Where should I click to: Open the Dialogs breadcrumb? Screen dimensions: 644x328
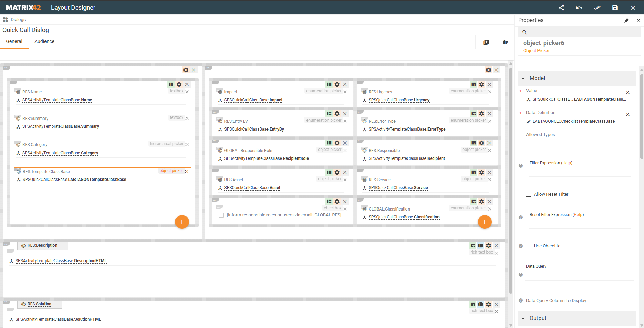18,20
